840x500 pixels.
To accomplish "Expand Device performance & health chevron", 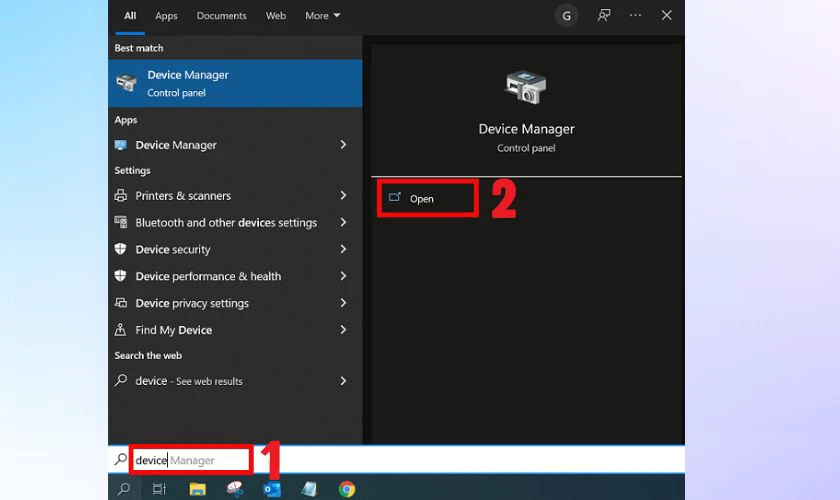I will point(343,275).
